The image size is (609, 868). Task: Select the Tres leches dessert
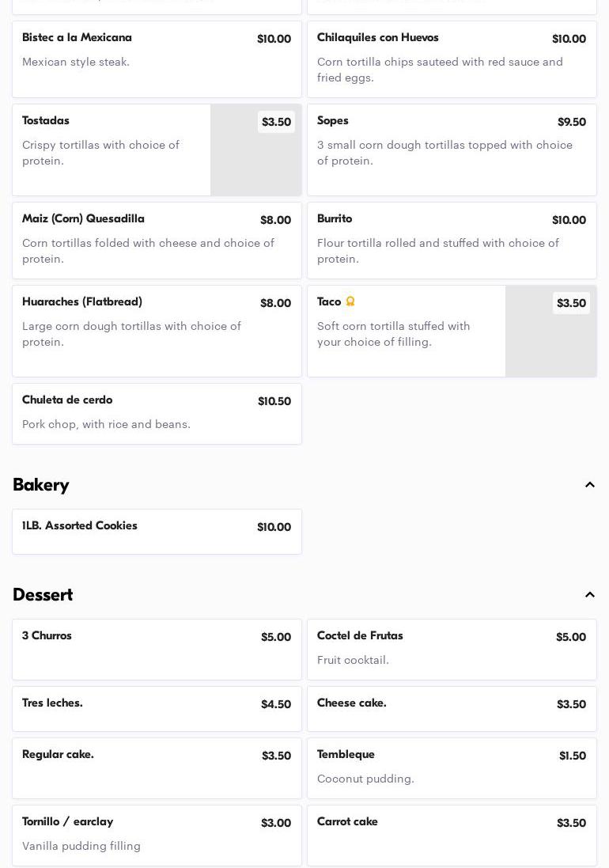(x=157, y=708)
